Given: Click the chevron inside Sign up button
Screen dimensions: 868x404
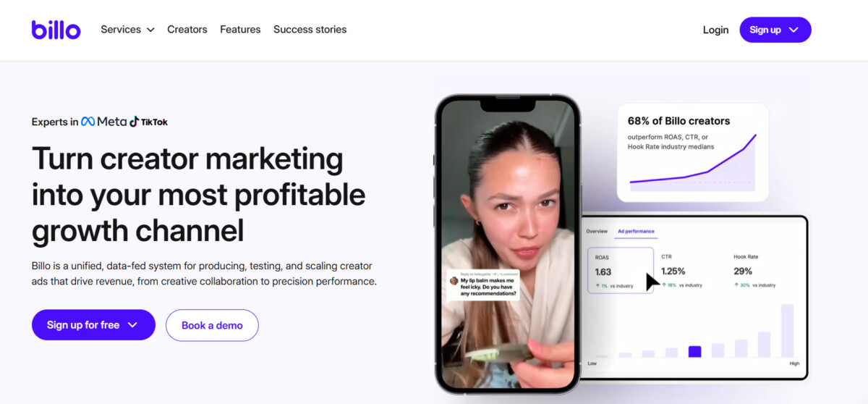Looking at the screenshot, I should tap(793, 30).
